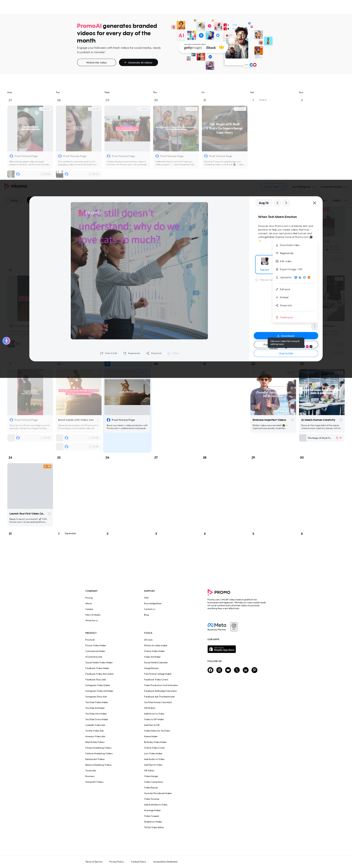Screen dimensions: 352x868
Task: Click info icon on AI Meets Human Creativity card
Action: click(x=341, y=420)
